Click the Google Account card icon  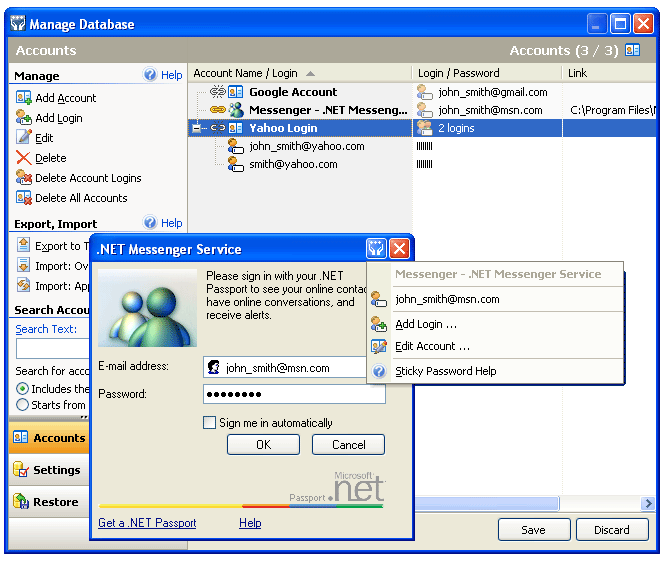235,92
